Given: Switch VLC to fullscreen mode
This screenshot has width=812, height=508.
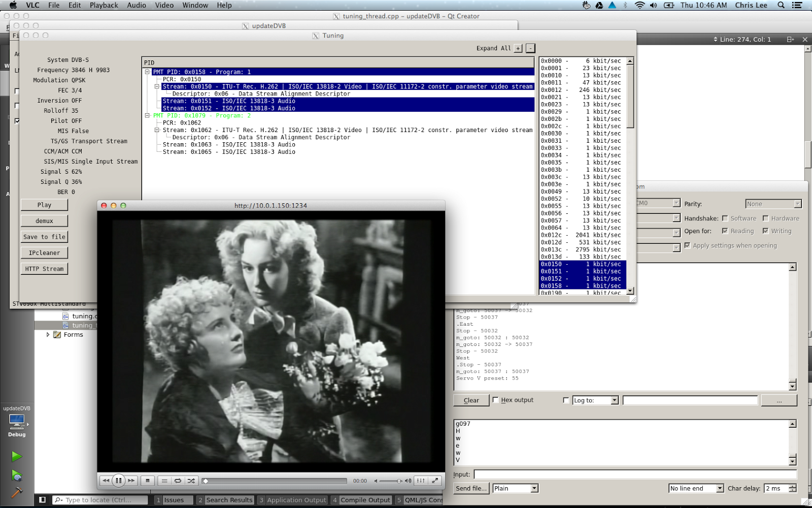Looking at the screenshot, I should point(435,481).
